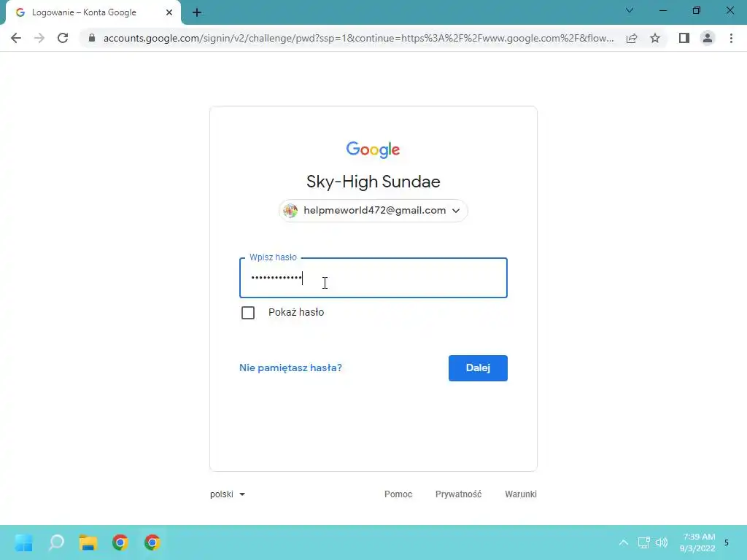Open tab search chevron in title bar
This screenshot has width=747, height=560.
click(x=630, y=10)
